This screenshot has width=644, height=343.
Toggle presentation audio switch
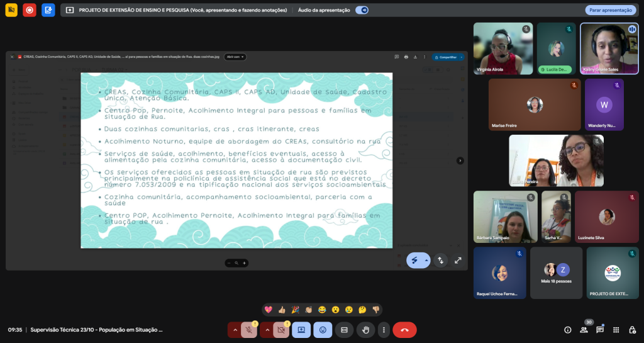362,10
